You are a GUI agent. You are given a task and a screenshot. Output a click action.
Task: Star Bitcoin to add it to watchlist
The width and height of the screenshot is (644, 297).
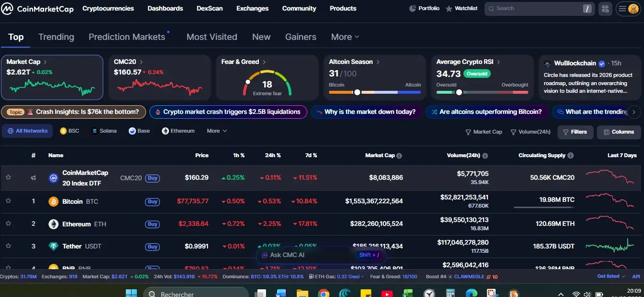click(8, 201)
